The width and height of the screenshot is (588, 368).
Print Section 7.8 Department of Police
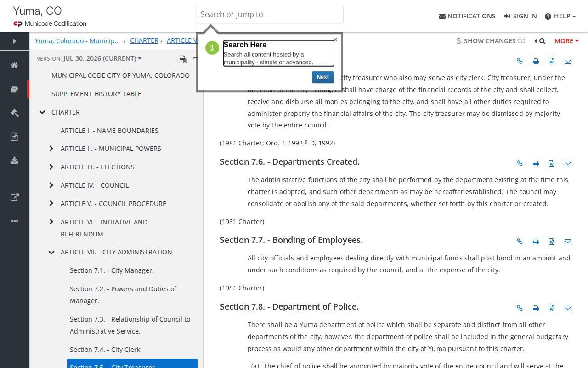click(536, 308)
